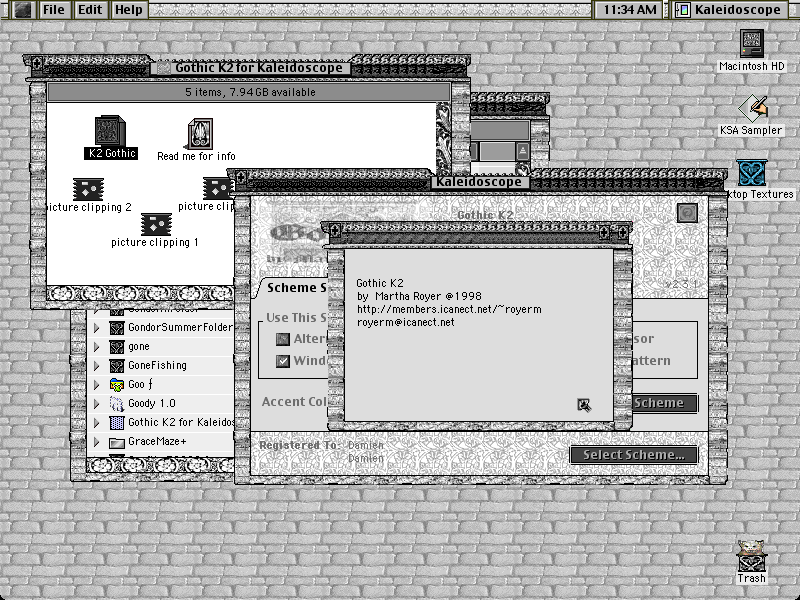Click the Gothic K2 for Kaleidos row icon
The height and width of the screenshot is (600, 800).
(117, 422)
